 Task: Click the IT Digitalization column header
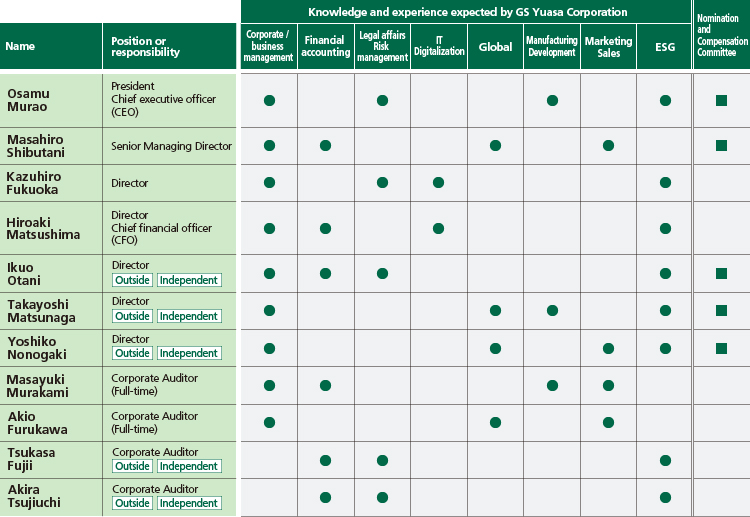[x=439, y=46]
